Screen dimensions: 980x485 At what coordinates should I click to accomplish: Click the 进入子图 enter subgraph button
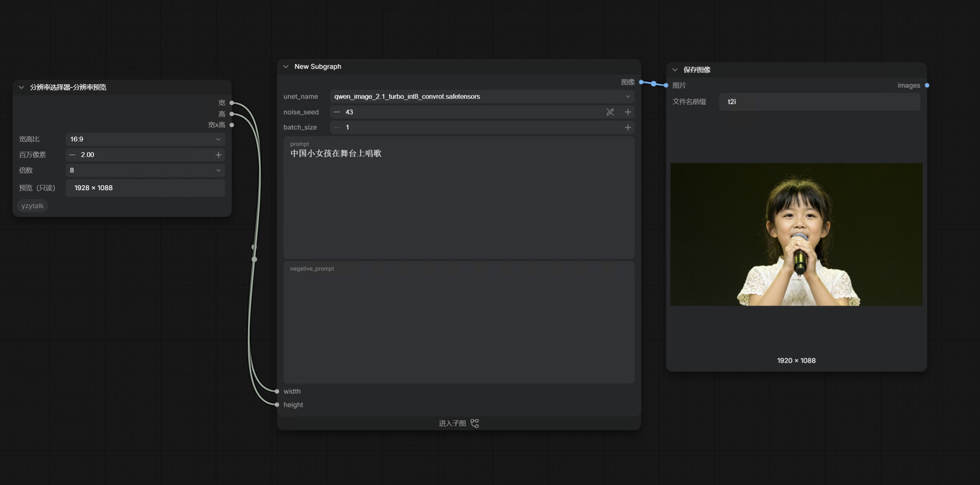point(459,423)
